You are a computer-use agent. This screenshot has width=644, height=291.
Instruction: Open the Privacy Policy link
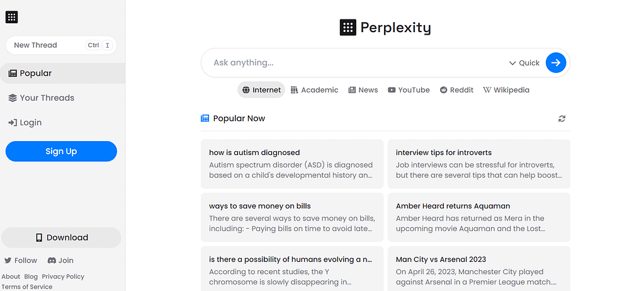click(63, 277)
